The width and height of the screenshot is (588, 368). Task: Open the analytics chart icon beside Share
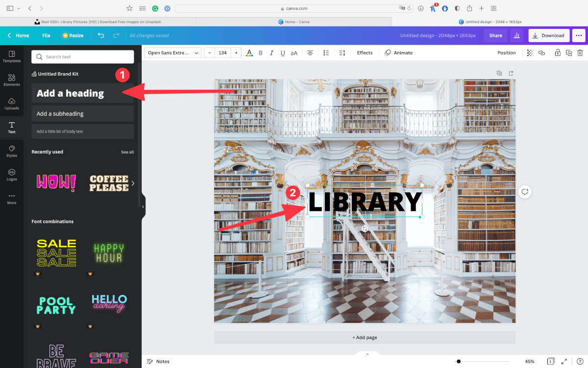click(x=516, y=35)
